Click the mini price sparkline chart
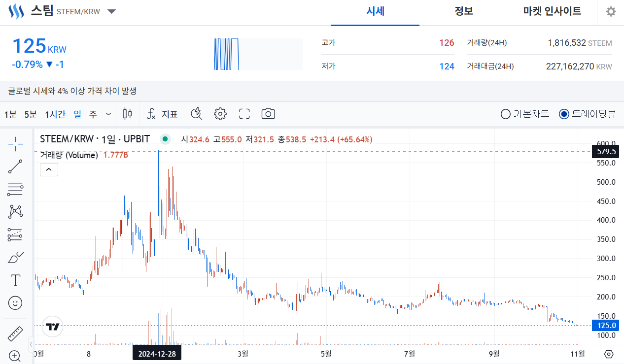The image size is (624, 364). click(258, 54)
